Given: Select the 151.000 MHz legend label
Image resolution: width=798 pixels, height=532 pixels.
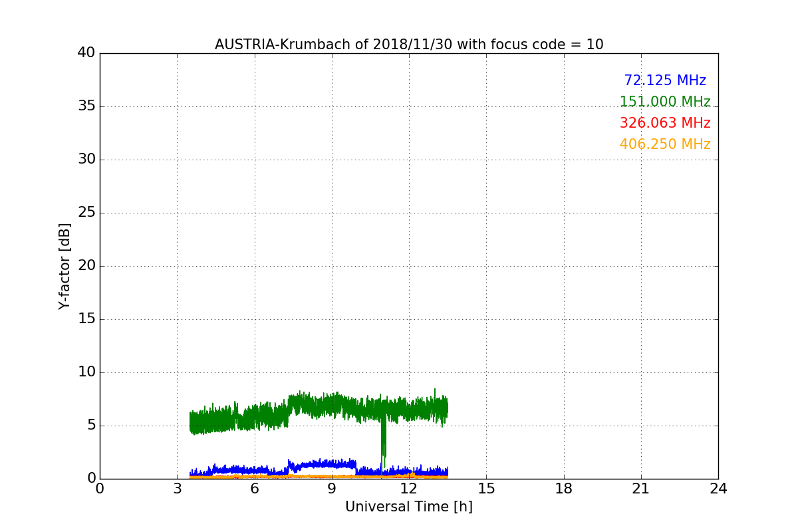Looking at the screenshot, I should (665, 102).
